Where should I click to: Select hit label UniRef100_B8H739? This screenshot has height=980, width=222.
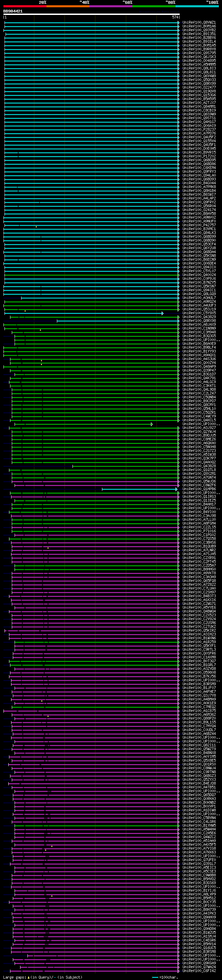point(199,910)
